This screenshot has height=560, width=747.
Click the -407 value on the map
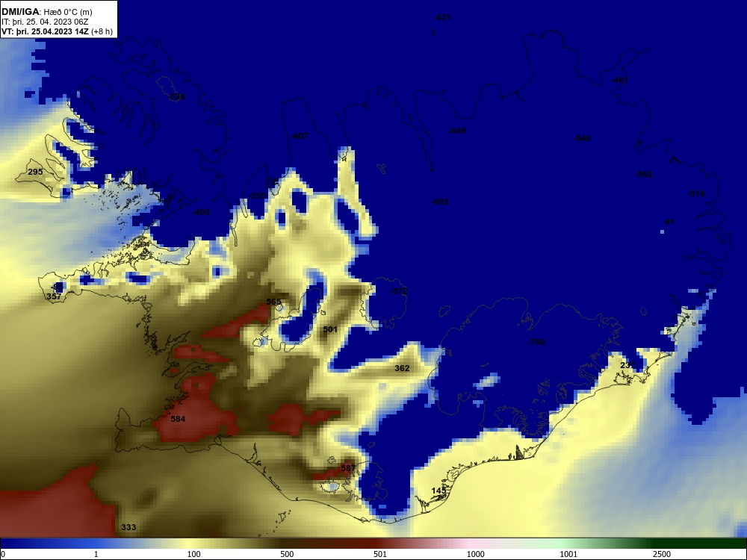click(300, 136)
